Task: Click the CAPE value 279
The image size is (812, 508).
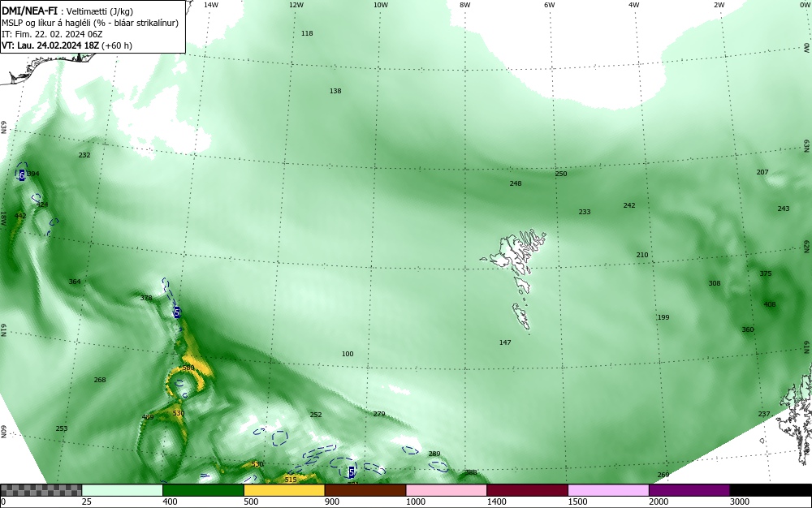Action: point(379,414)
